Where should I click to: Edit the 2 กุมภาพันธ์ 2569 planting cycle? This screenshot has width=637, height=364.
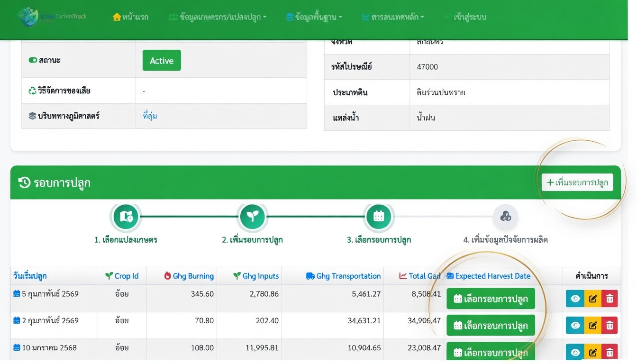tap(593, 325)
